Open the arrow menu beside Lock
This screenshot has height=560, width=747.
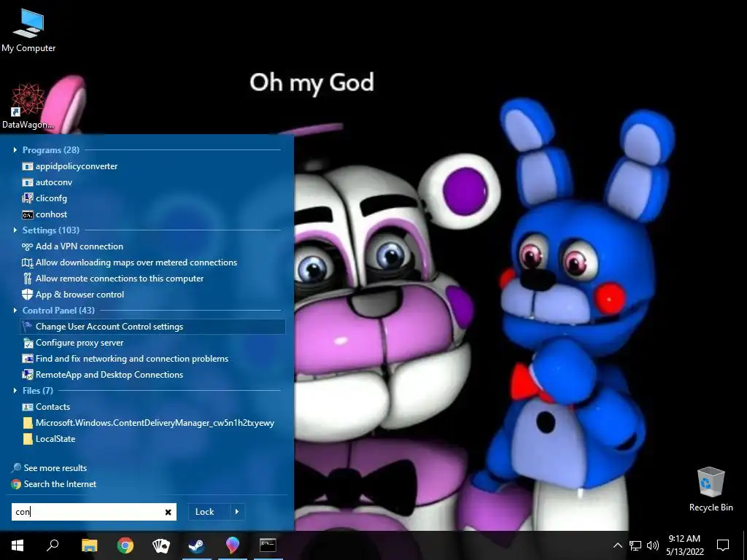point(237,512)
